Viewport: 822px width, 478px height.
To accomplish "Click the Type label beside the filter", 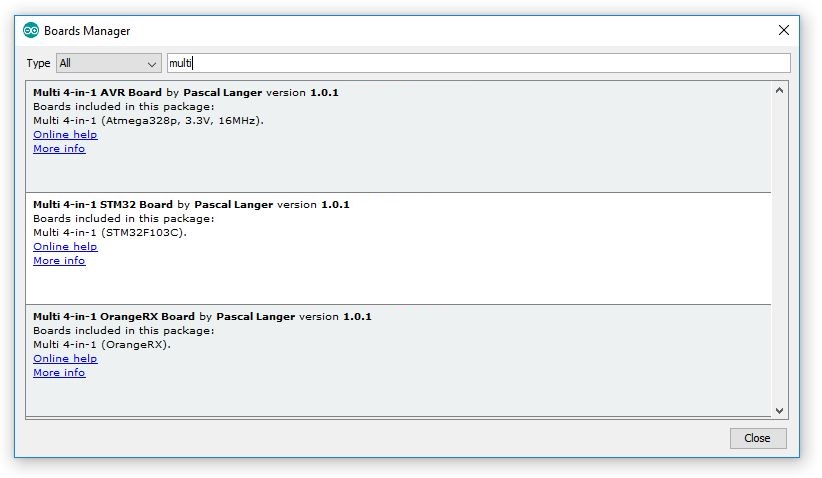I will click(38, 63).
